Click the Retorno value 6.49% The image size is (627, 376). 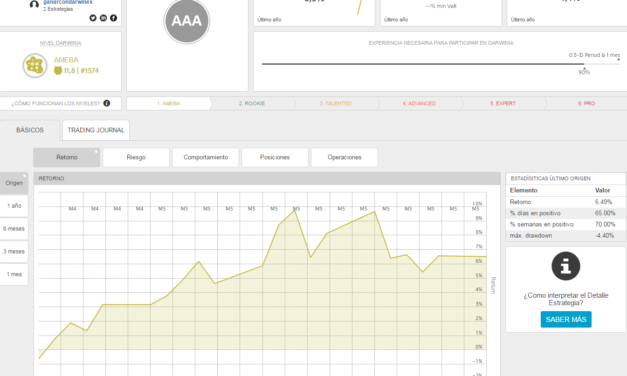(603, 202)
